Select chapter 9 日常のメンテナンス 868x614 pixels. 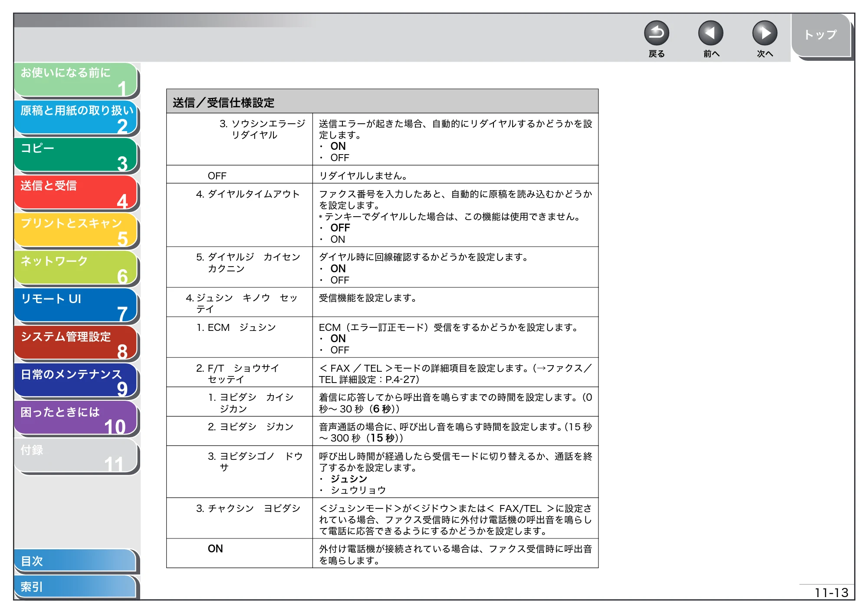(76, 381)
